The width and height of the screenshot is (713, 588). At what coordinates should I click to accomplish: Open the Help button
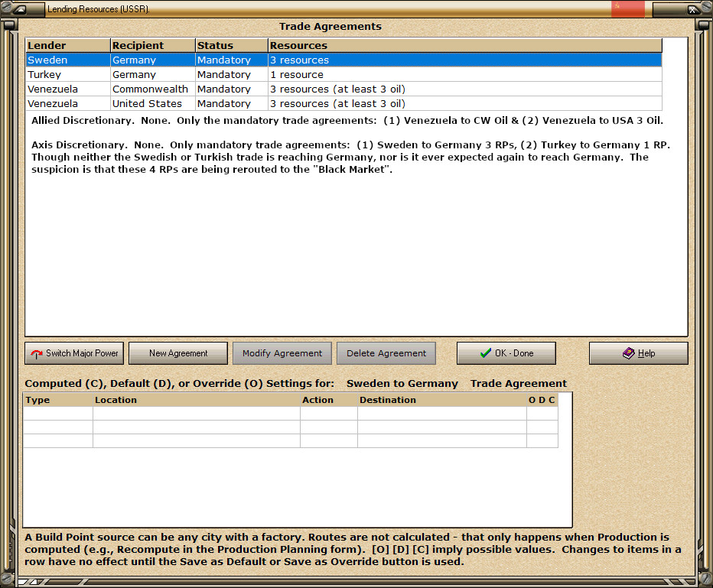click(639, 353)
